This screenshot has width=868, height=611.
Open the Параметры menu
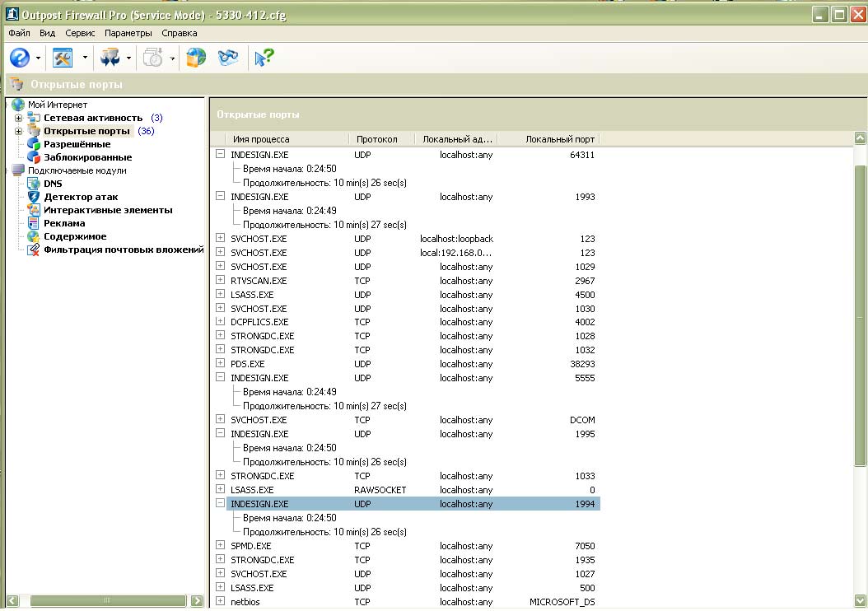click(128, 33)
